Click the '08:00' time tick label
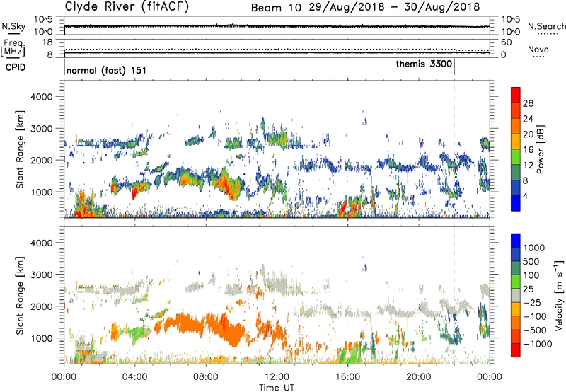The width and height of the screenshot is (566, 392). 206,377
